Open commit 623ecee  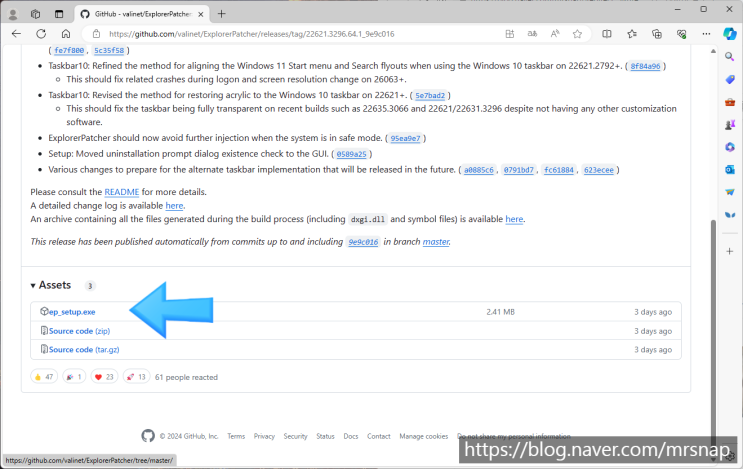click(598, 170)
